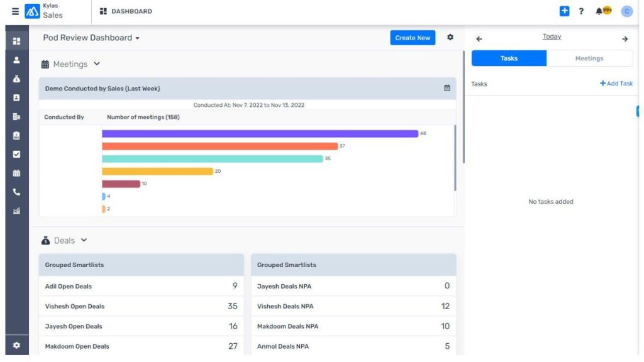This screenshot has height=362, width=644.
Task: Open the tasks checkmark icon in sidebar
Action: tap(16, 154)
